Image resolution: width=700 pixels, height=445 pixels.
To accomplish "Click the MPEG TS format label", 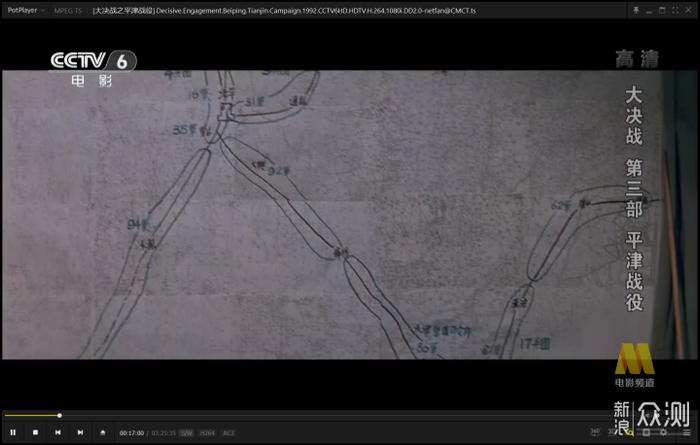I will point(68,11).
